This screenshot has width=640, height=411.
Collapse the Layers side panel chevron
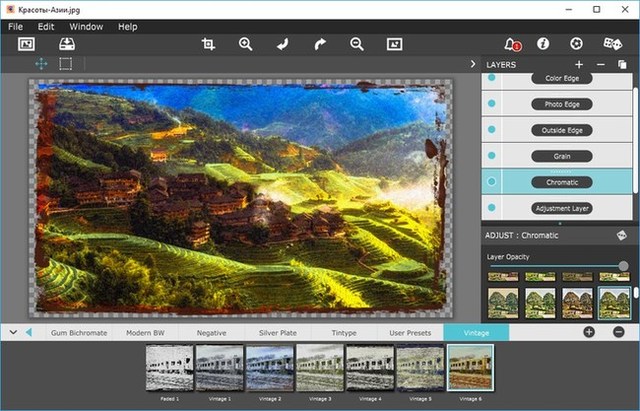tap(473, 64)
